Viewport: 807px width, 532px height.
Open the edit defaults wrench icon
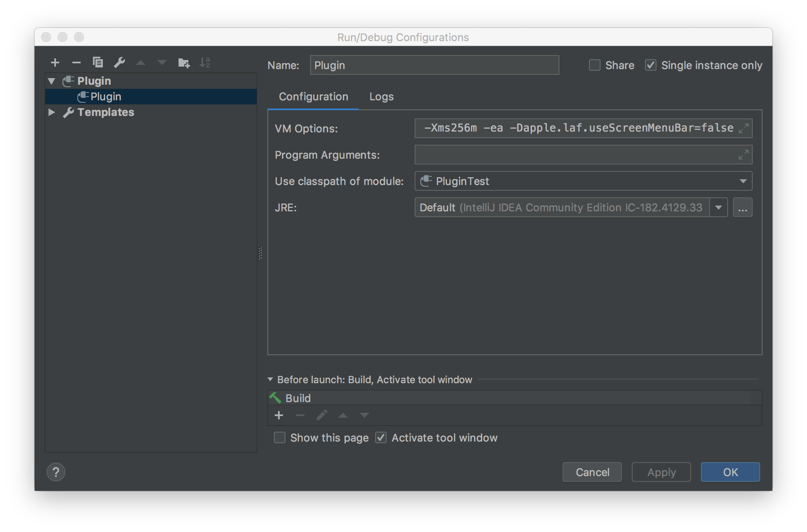point(119,62)
